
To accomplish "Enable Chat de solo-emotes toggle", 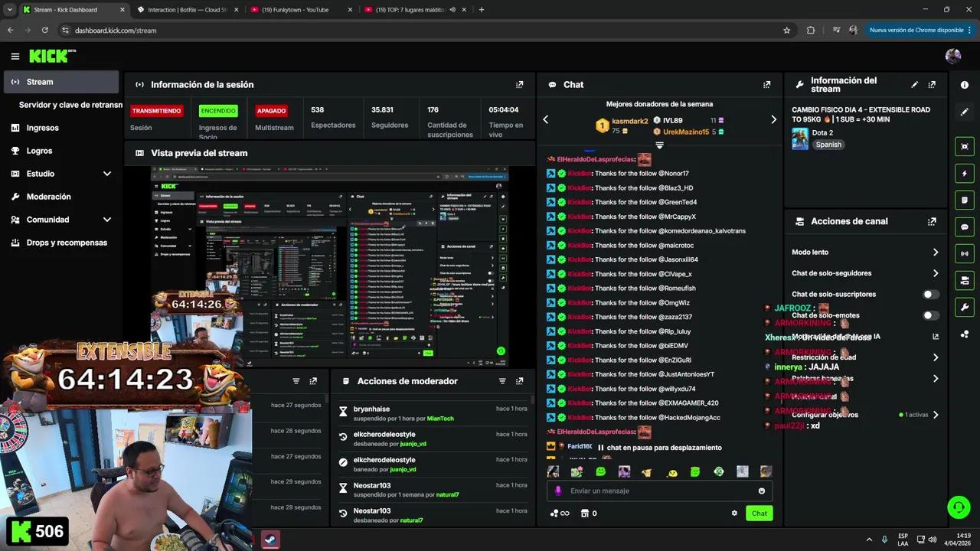I will (930, 315).
